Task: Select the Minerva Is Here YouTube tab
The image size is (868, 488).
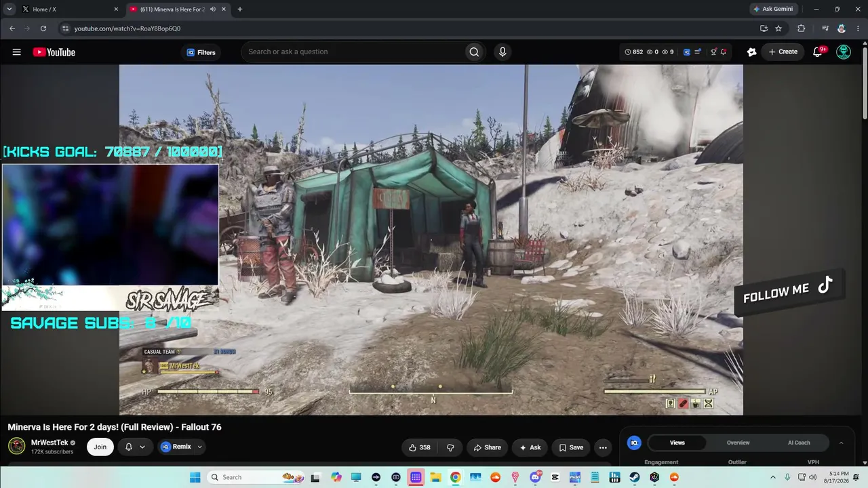Action: coord(171,9)
